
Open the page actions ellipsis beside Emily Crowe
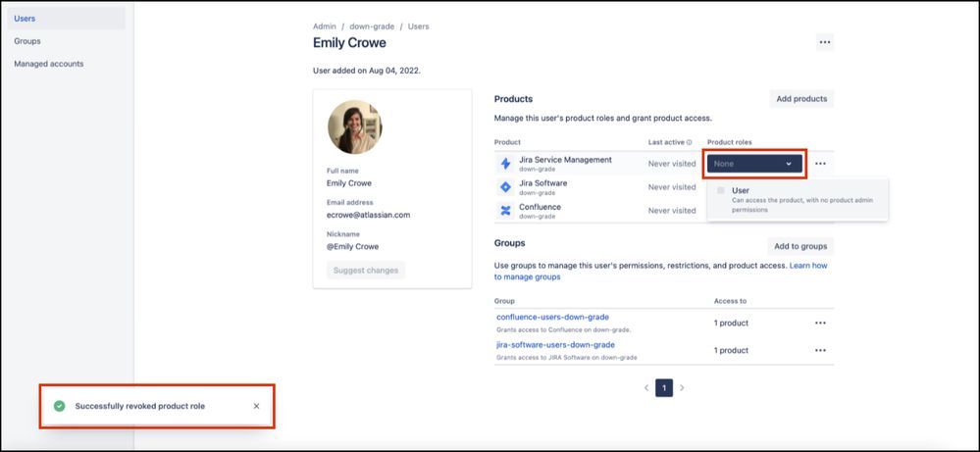pyautogui.click(x=824, y=42)
